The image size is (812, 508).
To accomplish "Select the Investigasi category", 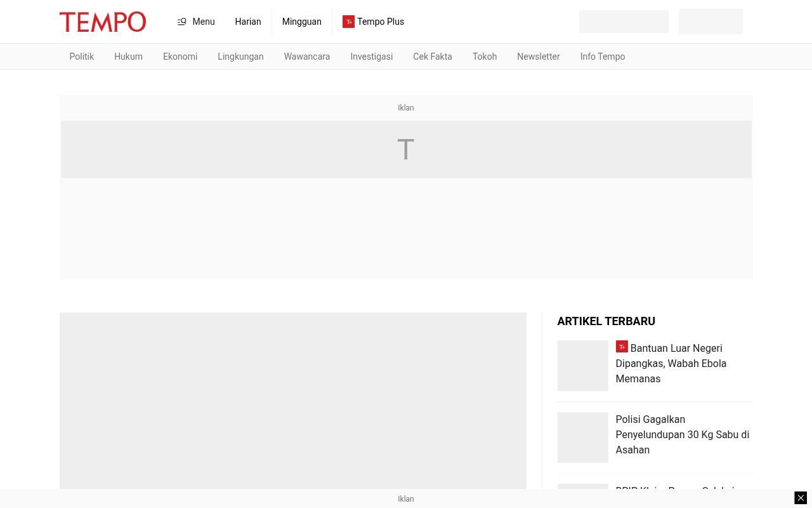I will [x=372, y=57].
